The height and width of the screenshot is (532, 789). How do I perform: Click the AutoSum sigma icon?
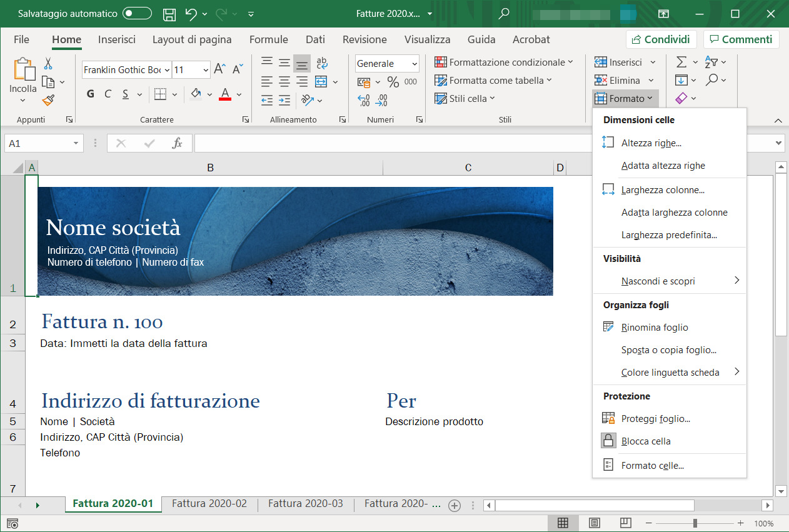(x=681, y=62)
